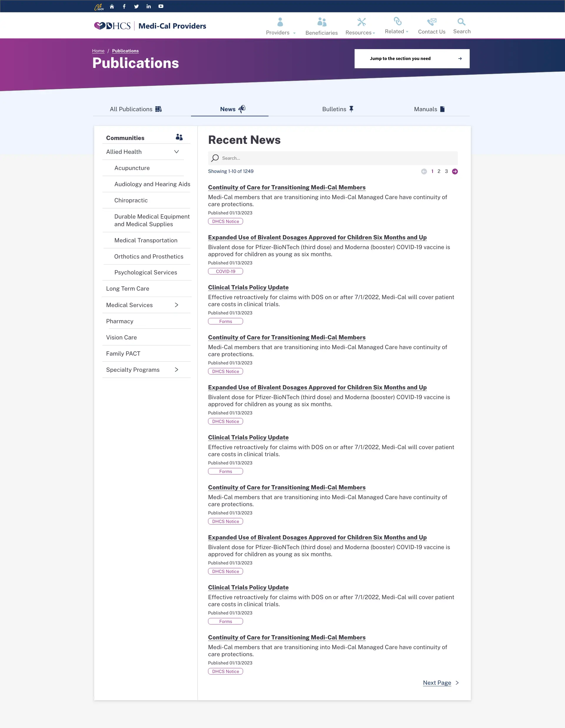This screenshot has width=565, height=728.
Task: Click the home icon in the navigation bar
Action: 112,6
